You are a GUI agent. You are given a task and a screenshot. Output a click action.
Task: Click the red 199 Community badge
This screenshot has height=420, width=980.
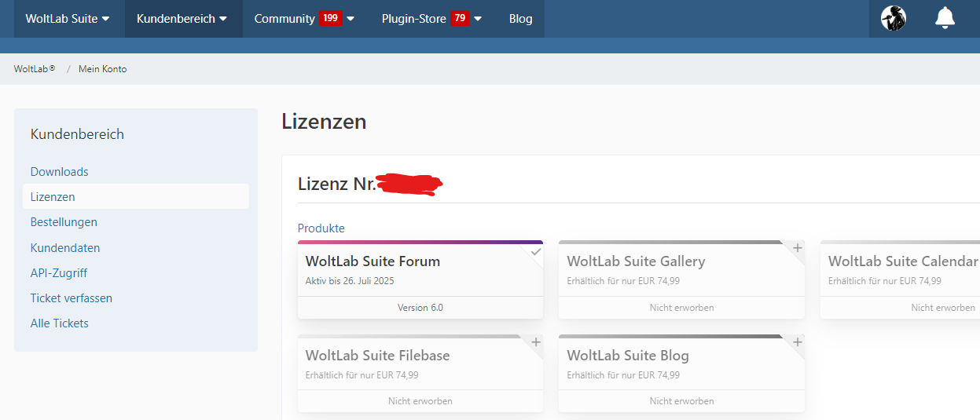330,18
